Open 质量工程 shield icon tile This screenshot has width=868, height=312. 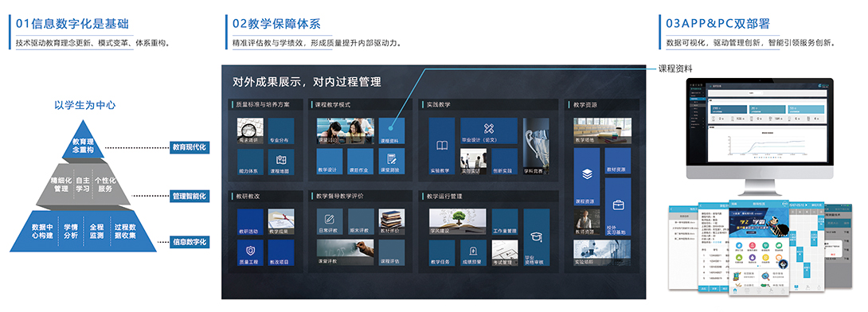[250, 253]
